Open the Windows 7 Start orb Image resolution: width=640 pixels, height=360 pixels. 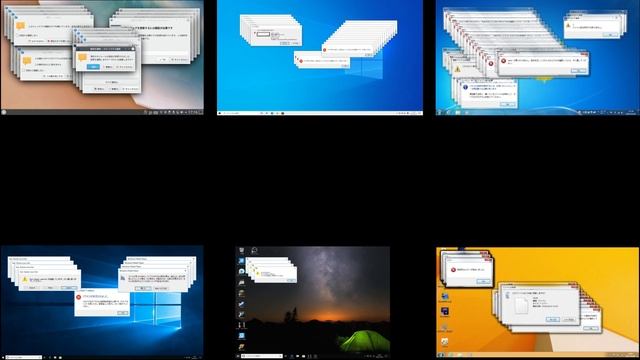click(x=440, y=112)
